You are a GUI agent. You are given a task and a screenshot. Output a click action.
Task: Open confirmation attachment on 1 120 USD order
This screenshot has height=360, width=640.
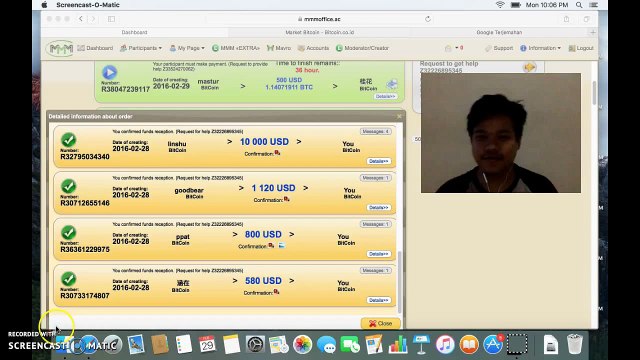click(x=287, y=199)
